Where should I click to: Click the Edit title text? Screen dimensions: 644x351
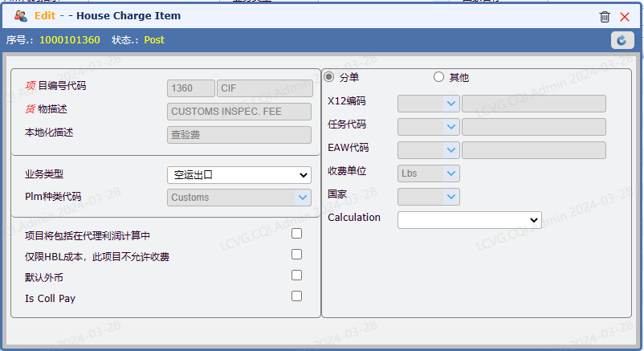click(x=45, y=15)
